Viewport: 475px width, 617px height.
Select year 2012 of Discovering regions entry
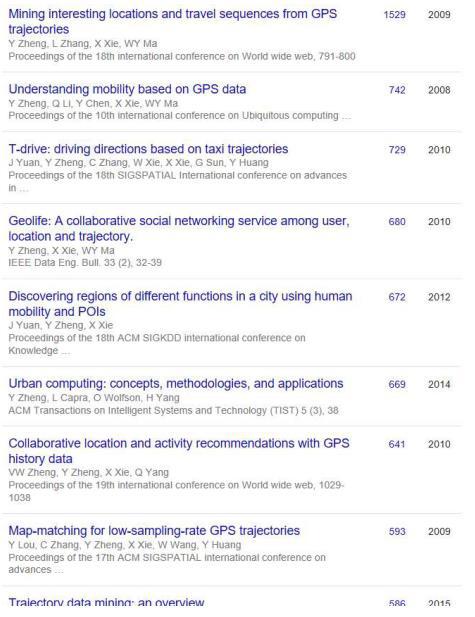[439, 297]
